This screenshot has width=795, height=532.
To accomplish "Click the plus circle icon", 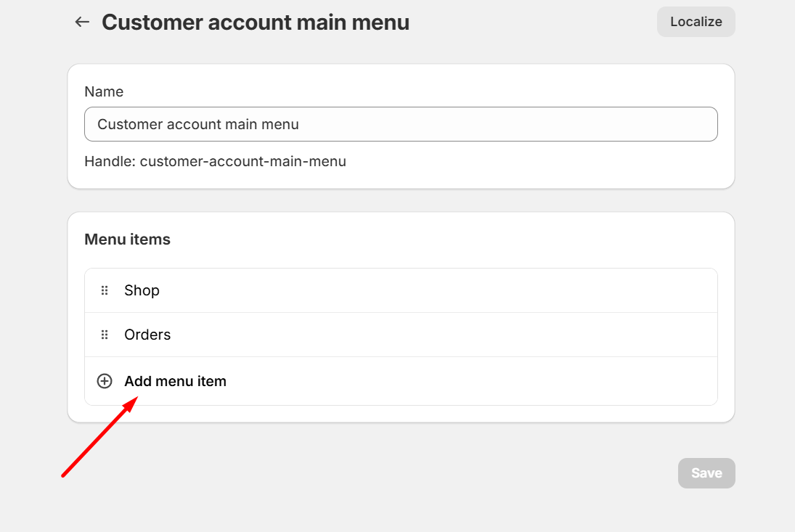I will point(105,381).
